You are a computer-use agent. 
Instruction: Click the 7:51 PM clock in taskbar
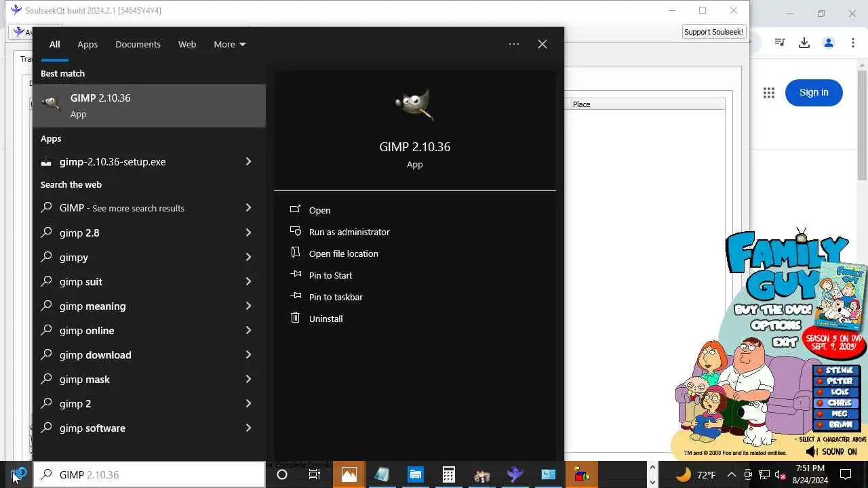pyautogui.click(x=810, y=474)
